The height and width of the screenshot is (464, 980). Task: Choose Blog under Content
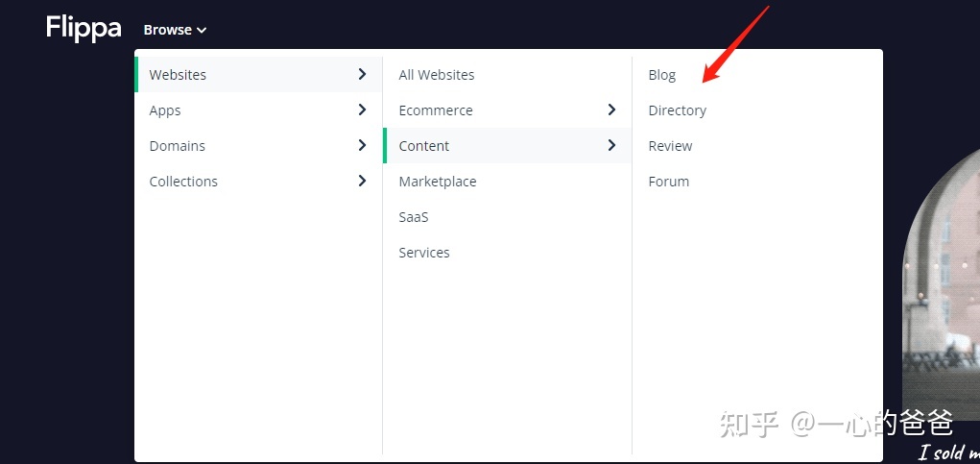[662, 75]
